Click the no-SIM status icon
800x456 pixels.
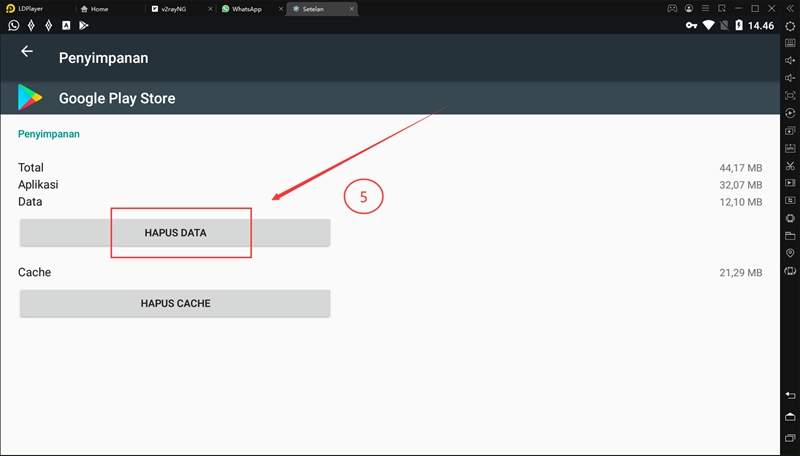(x=724, y=25)
